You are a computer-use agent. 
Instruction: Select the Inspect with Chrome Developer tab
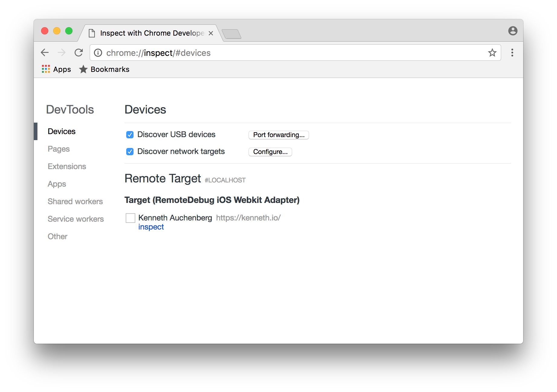(x=151, y=33)
